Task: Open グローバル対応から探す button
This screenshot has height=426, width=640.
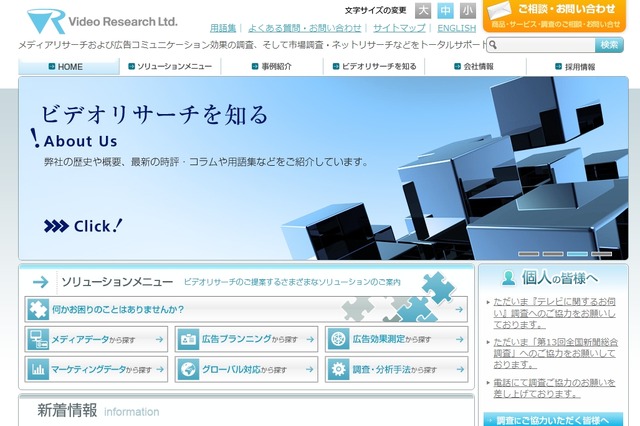Action: click(247, 369)
